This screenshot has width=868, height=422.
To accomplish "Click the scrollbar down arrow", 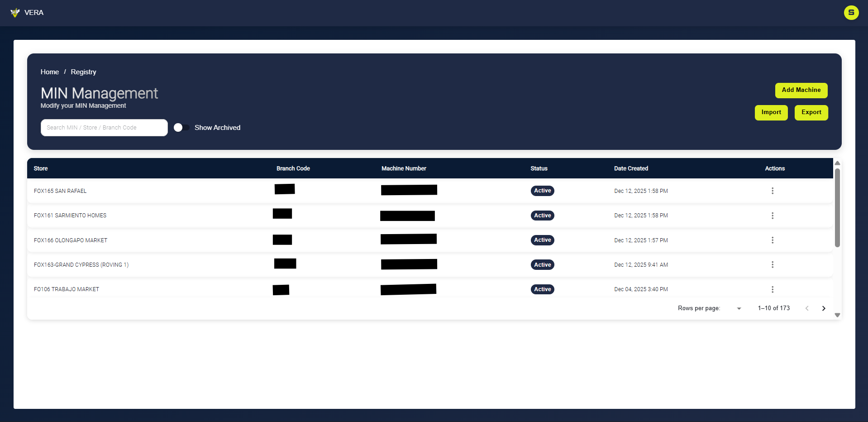I will click(837, 315).
